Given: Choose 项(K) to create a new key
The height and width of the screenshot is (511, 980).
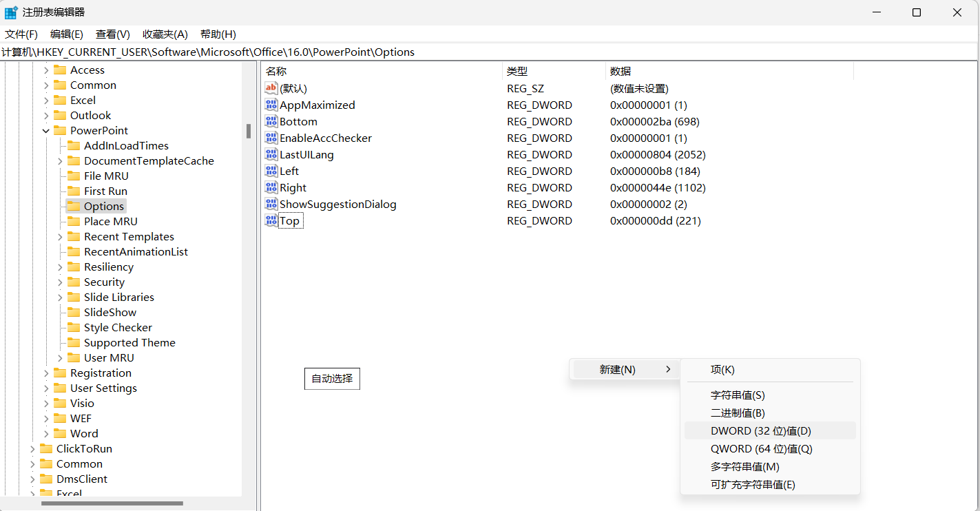Looking at the screenshot, I should (x=770, y=370).
